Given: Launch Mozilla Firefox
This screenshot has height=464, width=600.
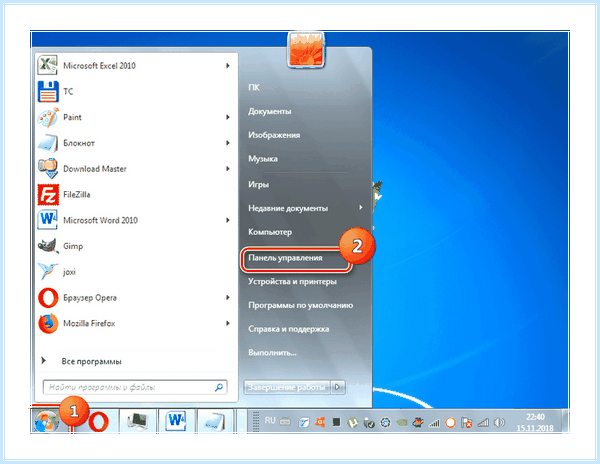Looking at the screenshot, I should tap(136, 323).
